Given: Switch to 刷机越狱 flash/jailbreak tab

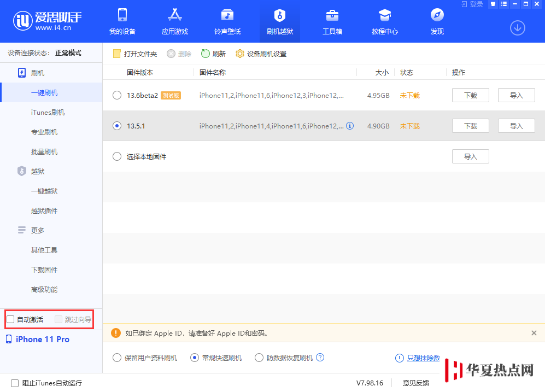Looking at the screenshot, I should tap(280, 21).
